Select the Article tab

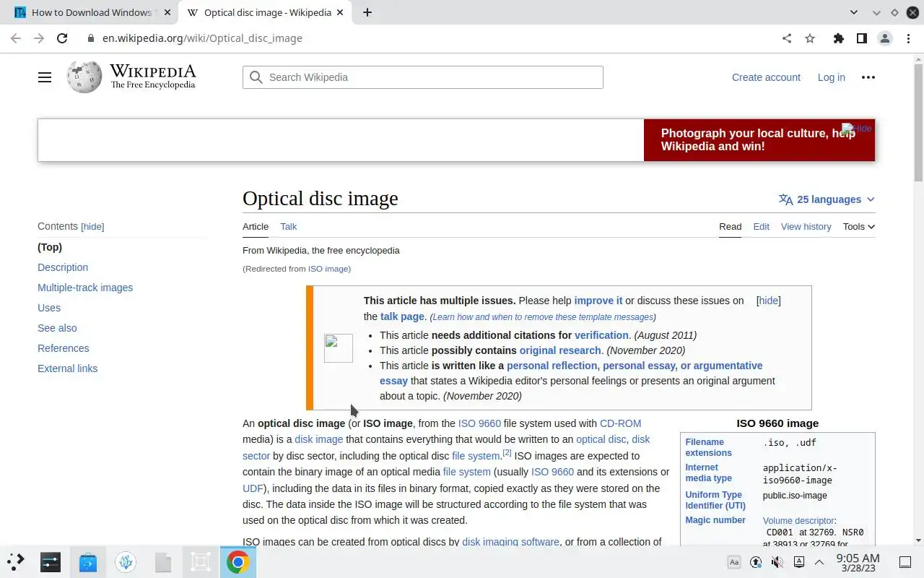[256, 226]
